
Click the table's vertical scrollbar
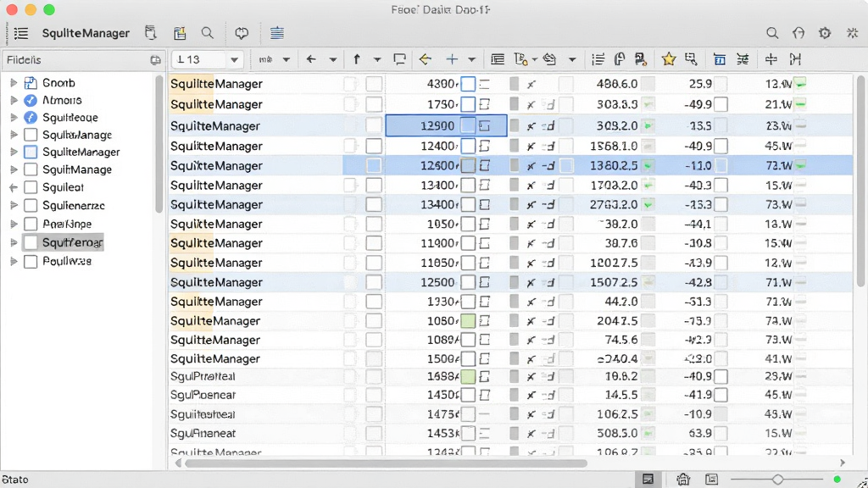(x=861, y=183)
